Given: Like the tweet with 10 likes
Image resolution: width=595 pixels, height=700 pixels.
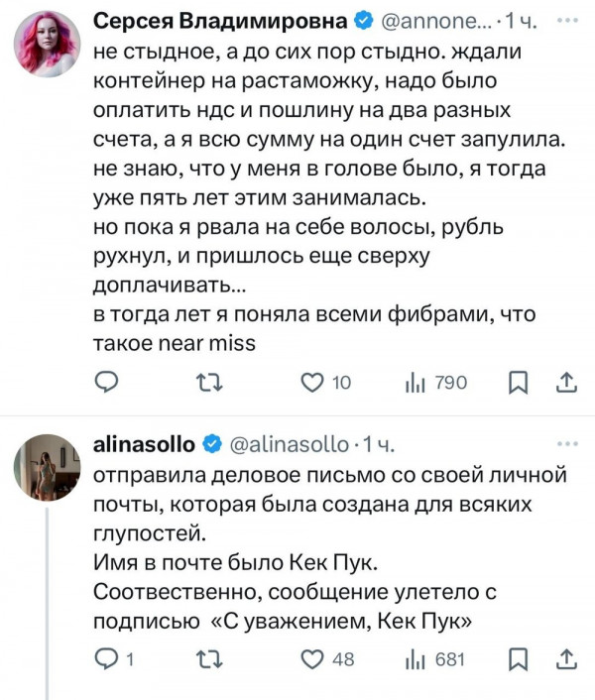Looking at the screenshot, I should coord(313,383).
